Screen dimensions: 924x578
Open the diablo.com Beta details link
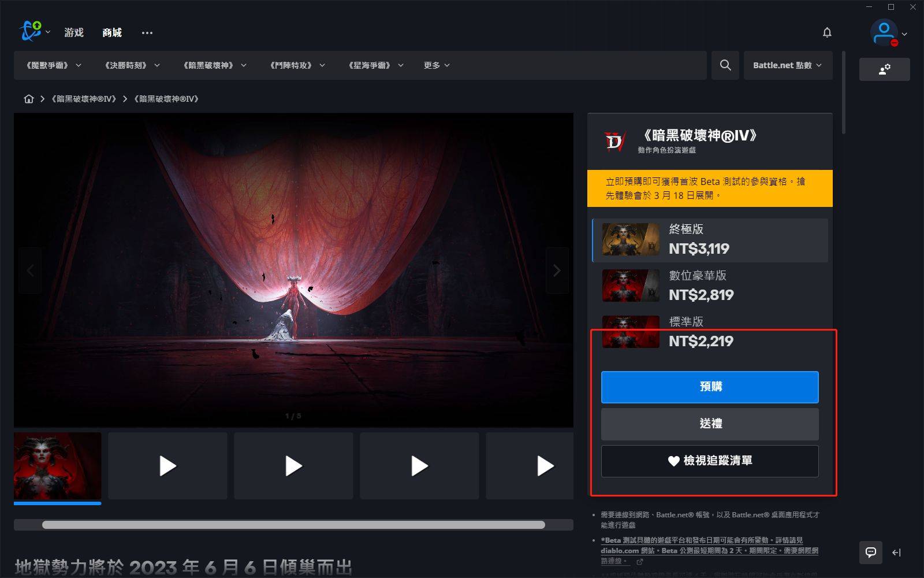(710, 550)
